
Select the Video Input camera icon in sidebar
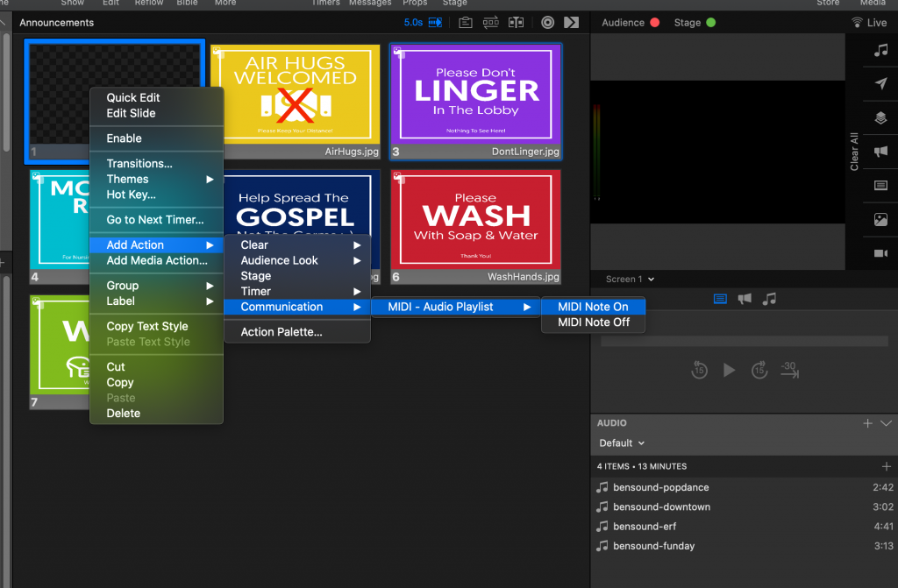(x=880, y=253)
